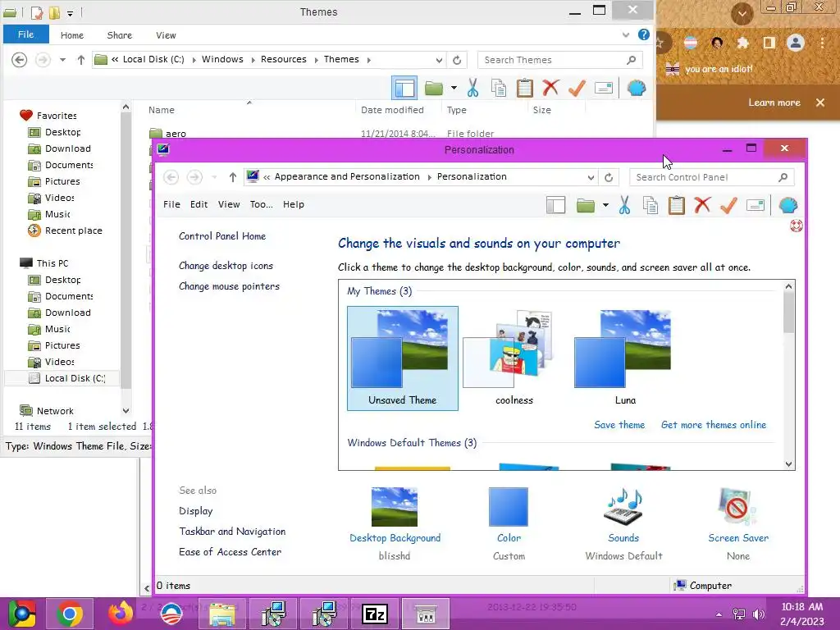Click Copy icon in Themes window toolbar

[498, 88]
